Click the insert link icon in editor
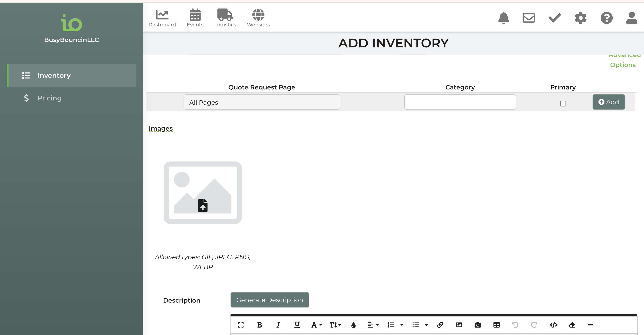 tap(440, 325)
